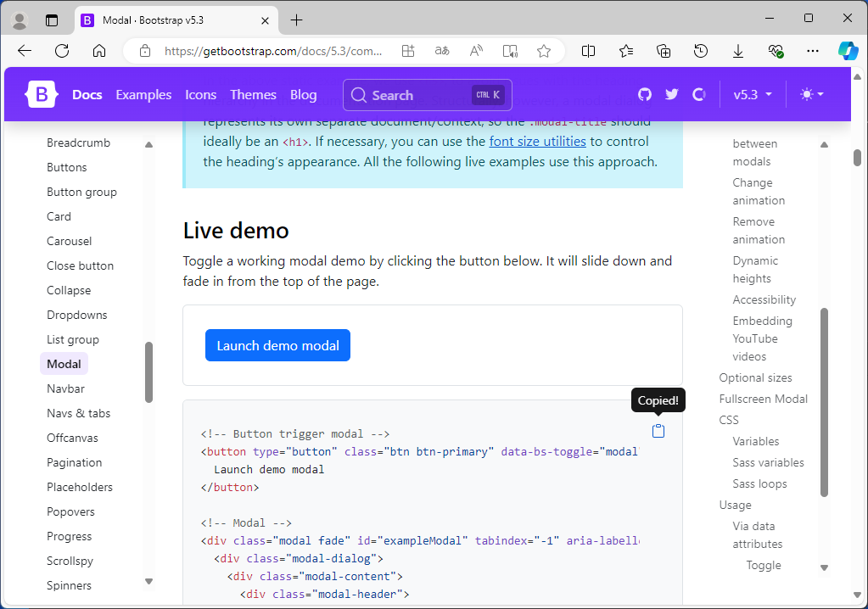Open browsing history
Viewport: 868px width, 609px height.
[701, 51]
